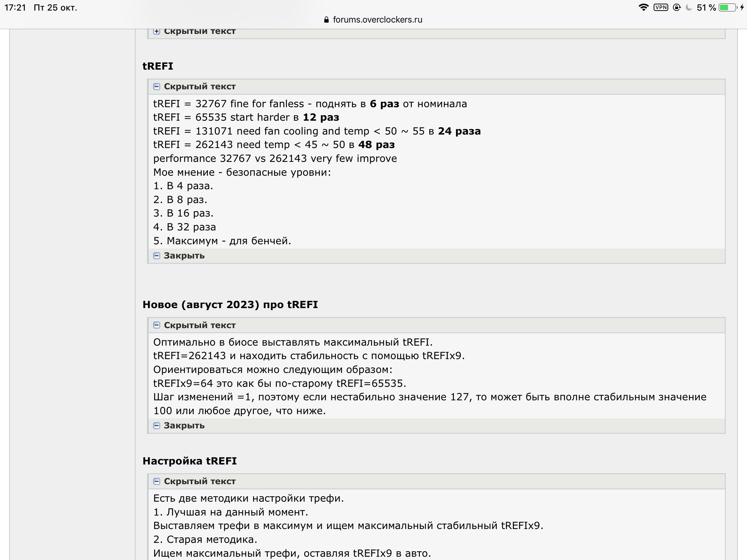
Task: Tap the orientation lock status icon
Action: coord(677,8)
